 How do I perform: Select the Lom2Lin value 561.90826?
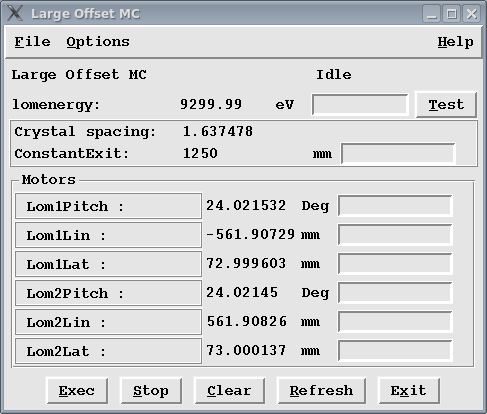pyautogui.click(x=247, y=321)
